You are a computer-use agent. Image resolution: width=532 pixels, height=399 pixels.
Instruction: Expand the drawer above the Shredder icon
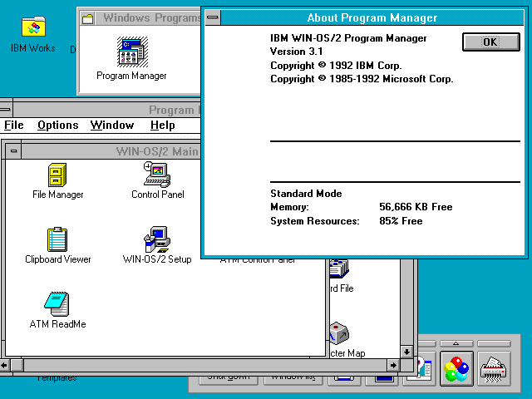tap(494, 343)
